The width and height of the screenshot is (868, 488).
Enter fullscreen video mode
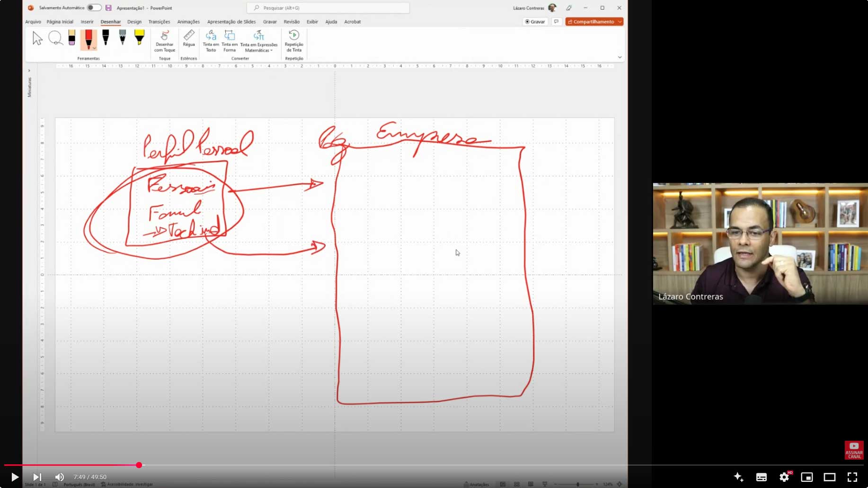point(852,477)
